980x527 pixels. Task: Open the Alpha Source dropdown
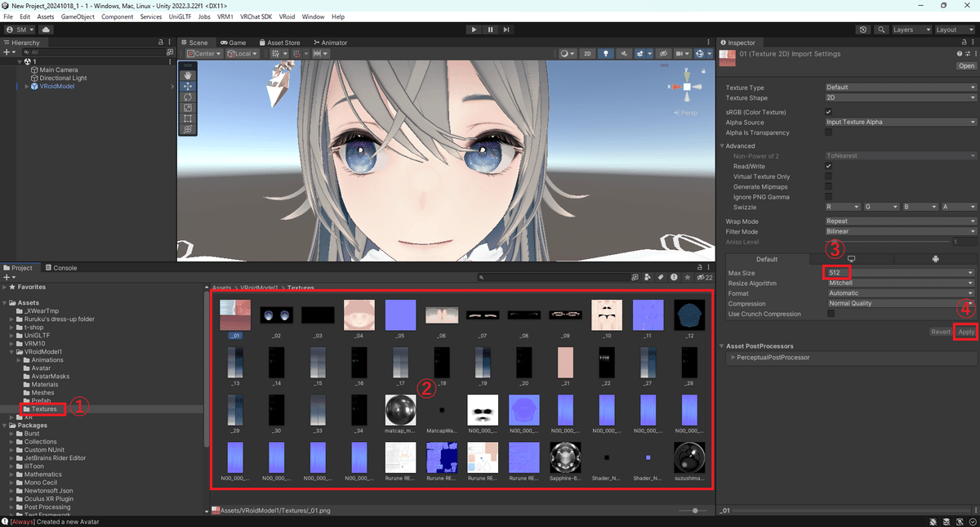coord(901,123)
